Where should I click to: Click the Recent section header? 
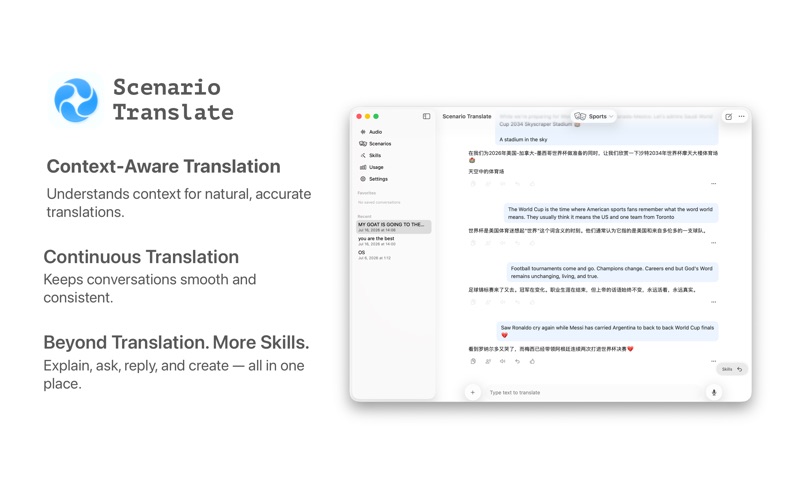click(x=364, y=216)
